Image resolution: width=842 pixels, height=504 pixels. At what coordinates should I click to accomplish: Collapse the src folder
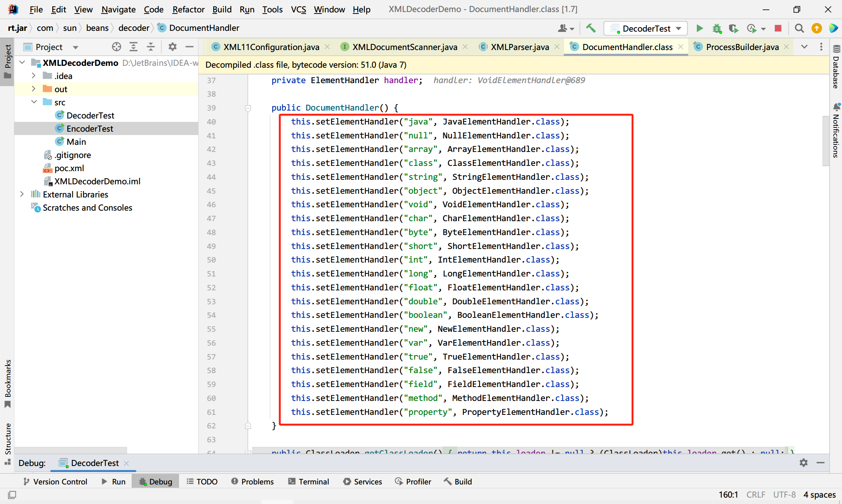(34, 102)
